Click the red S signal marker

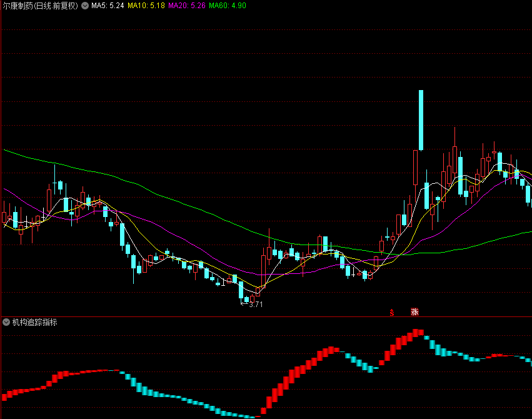[x=392, y=313]
